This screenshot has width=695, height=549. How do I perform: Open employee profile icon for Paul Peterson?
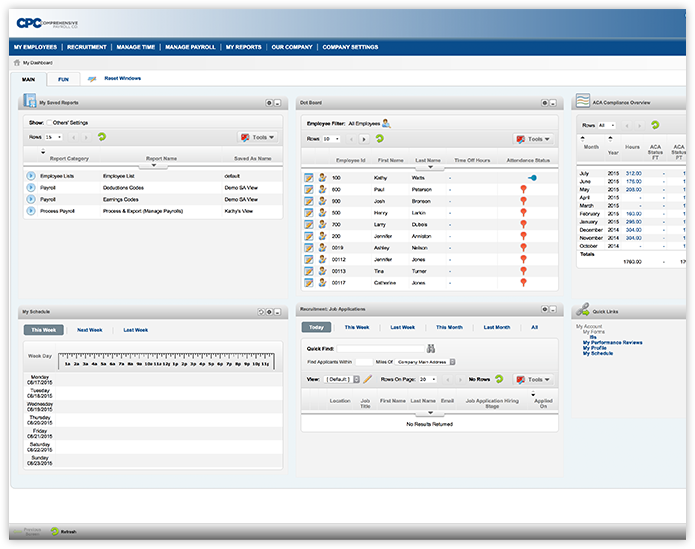click(322, 189)
